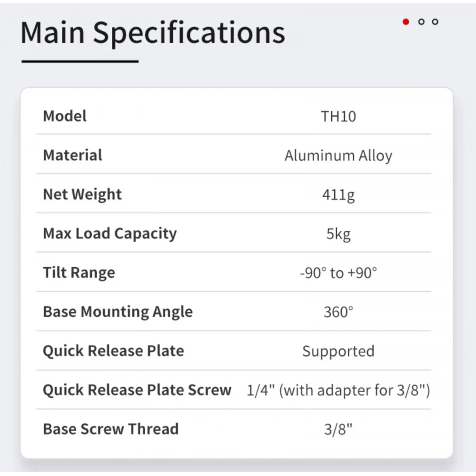Click the Material row label

click(x=73, y=155)
